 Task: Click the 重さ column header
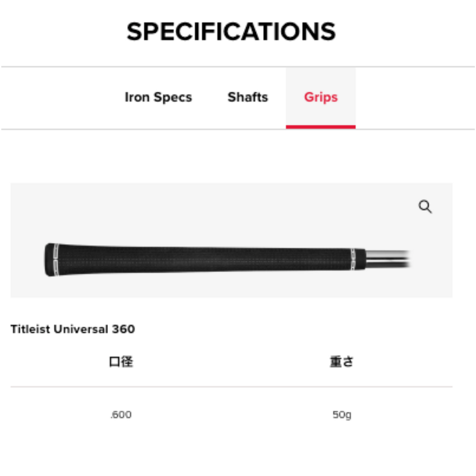point(342,362)
